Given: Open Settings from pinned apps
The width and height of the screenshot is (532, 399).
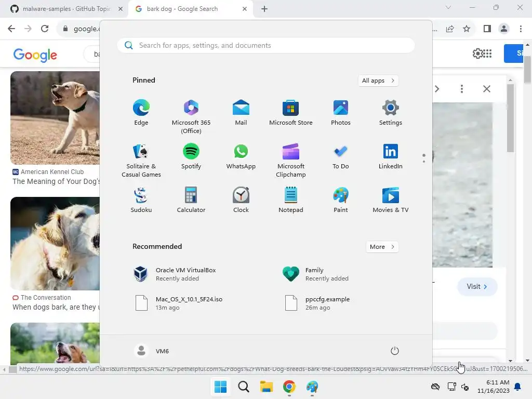Looking at the screenshot, I should coord(391,113).
